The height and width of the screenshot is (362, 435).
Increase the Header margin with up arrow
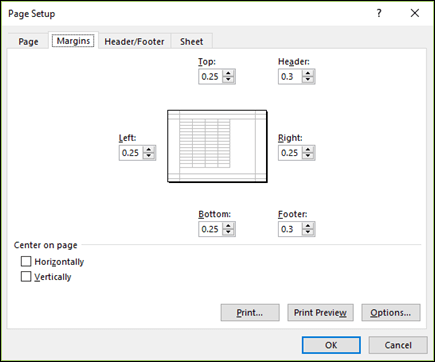point(308,73)
